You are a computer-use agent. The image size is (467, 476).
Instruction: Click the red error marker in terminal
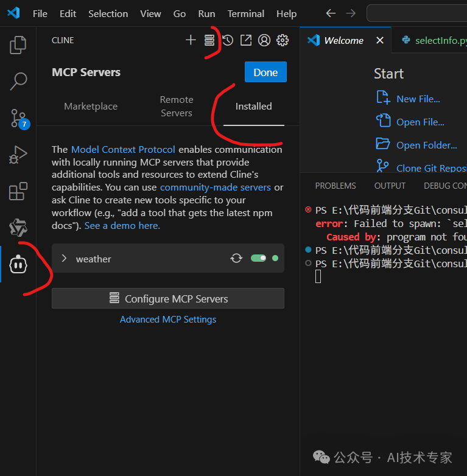(308, 209)
